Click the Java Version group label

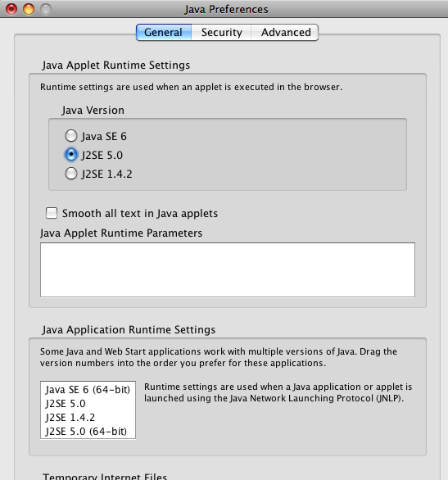pos(93,111)
